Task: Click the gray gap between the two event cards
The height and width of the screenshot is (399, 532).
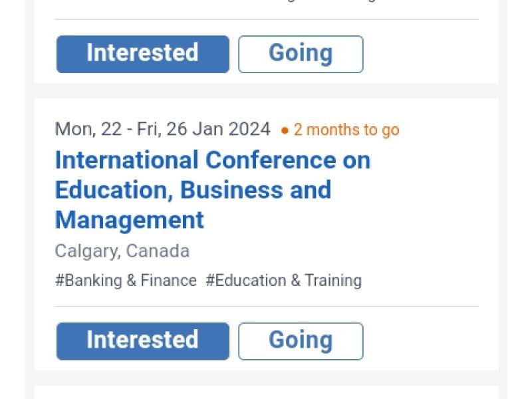Action: pyautogui.click(x=266, y=91)
